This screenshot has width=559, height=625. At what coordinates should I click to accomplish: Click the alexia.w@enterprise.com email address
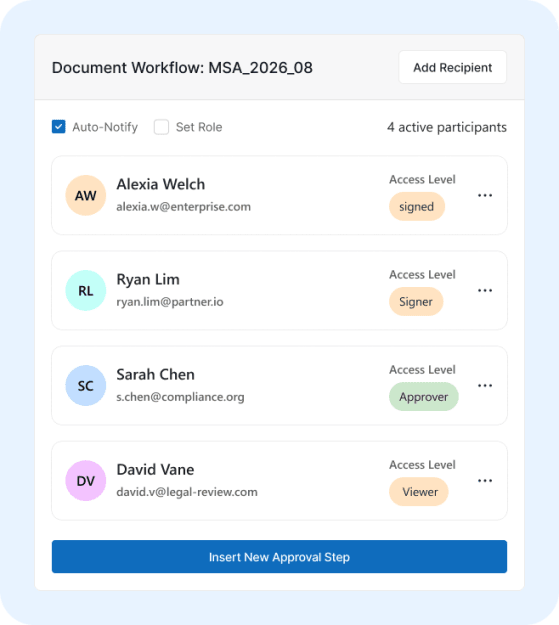[x=183, y=207]
